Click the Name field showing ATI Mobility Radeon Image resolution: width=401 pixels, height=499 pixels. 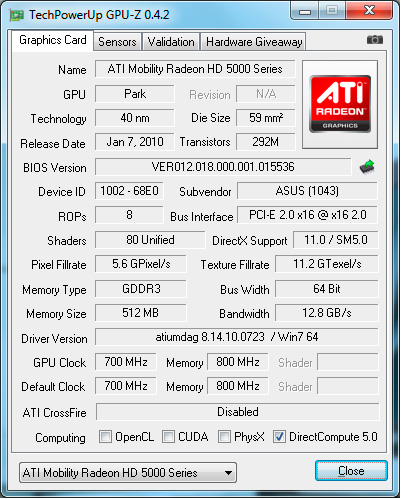[x=195, y=69]
